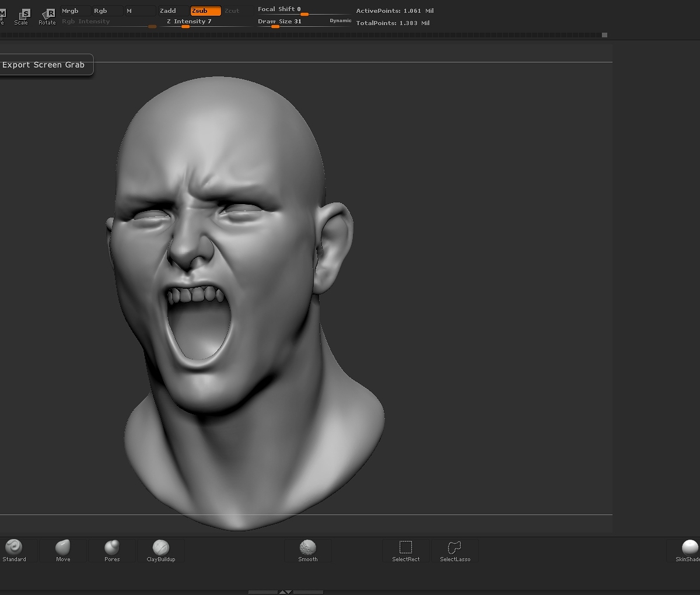Image resolution: width=700 pixels, height=595 pixels.
Task: Click the bottom shelf divider arrows
Action: 285,591
